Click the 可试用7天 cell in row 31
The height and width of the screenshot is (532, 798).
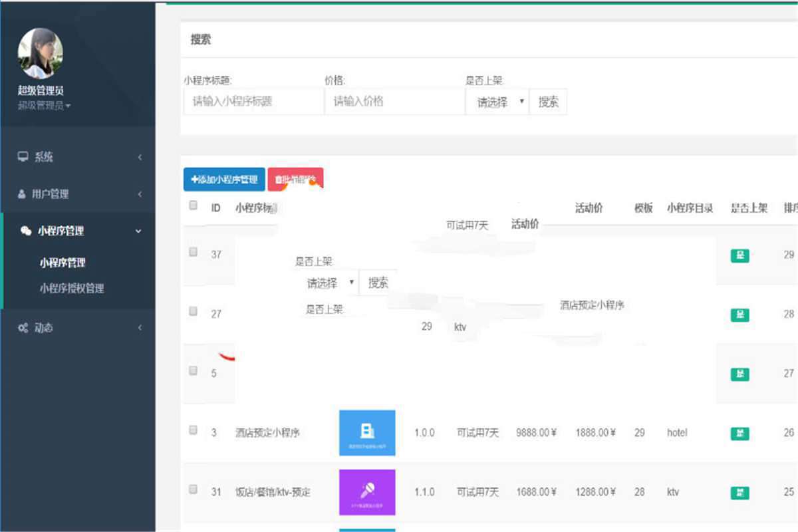click(477, 492)
